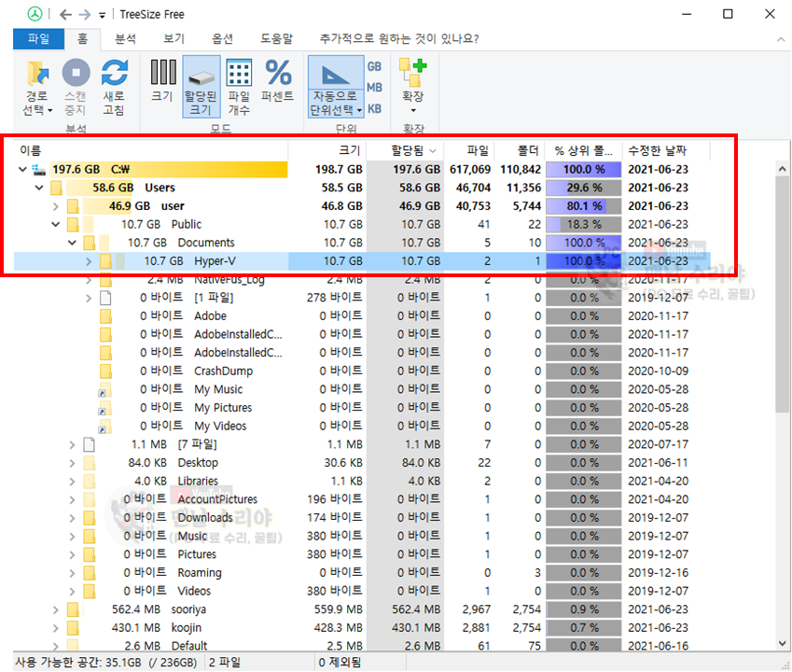Stop the scan with 스캔 중지
This screenshot has width=792, height=672.
pos(76,88)
